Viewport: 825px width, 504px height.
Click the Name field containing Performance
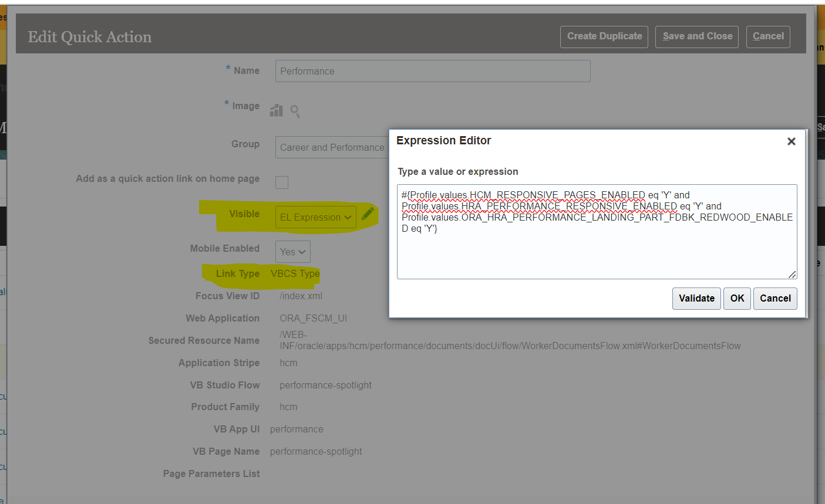tap(433, 70)
